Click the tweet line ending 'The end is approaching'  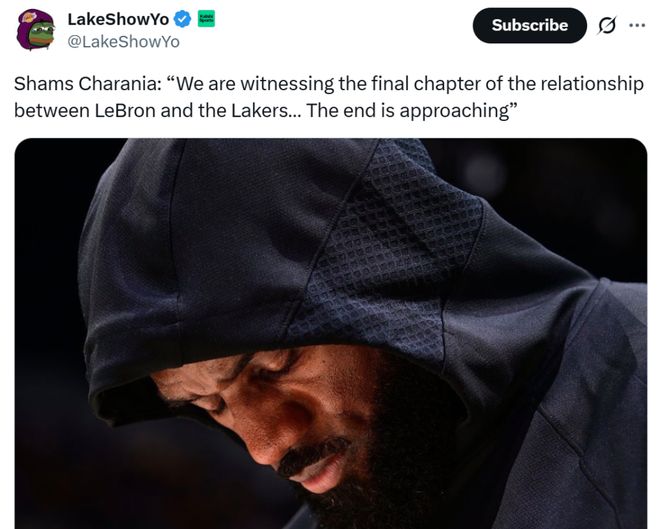(x=266, y=111)
